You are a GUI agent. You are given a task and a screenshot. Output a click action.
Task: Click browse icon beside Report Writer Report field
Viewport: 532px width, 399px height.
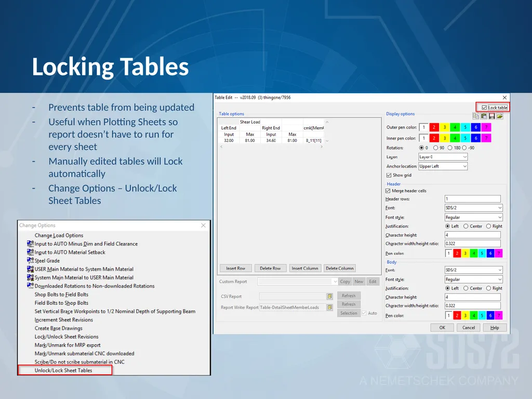click(330, 308)
